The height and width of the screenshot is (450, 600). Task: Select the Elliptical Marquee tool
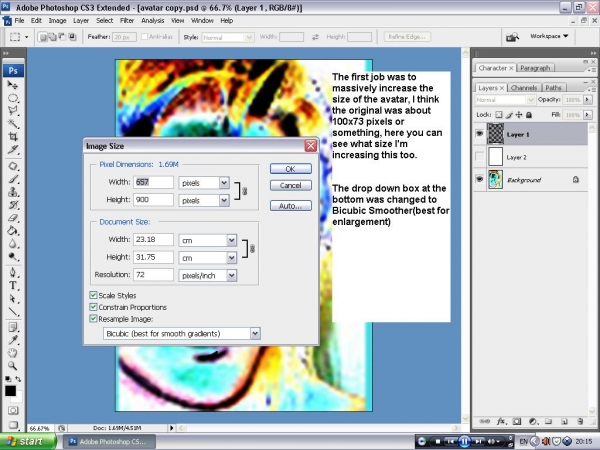pos(13,98)
